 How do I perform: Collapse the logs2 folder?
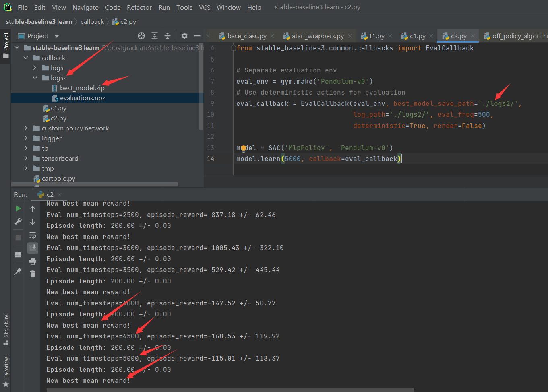(35, 78)
